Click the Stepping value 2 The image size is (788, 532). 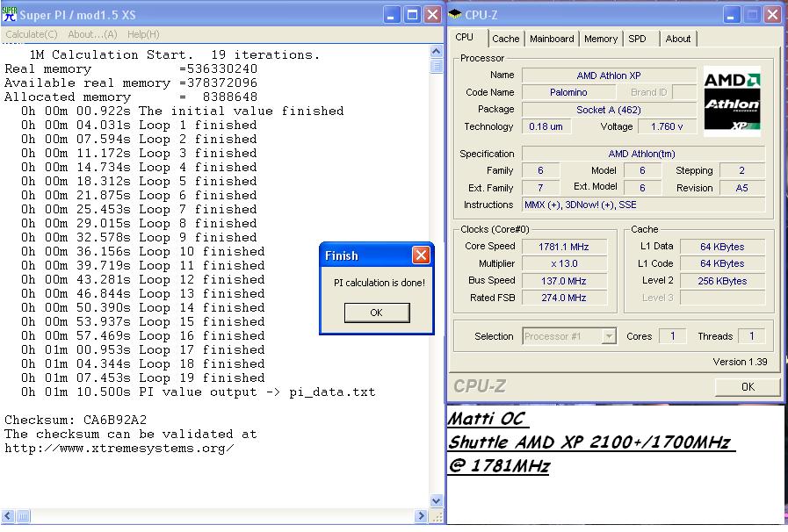tap(741, 171)
